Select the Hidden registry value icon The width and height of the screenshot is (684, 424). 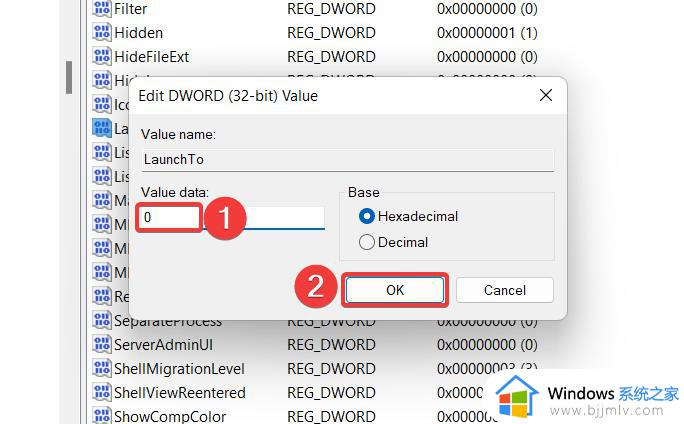click(102, 32)
